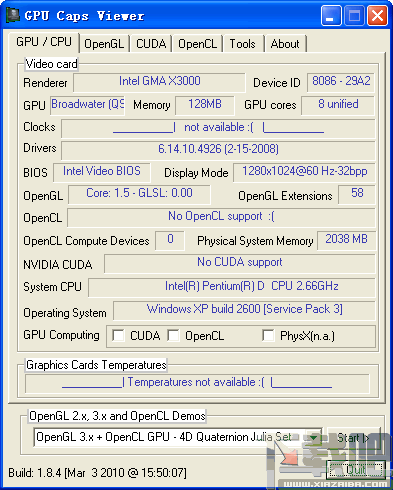Viewport: 393px width, 490px height.
Task: Select the 128MB memory value
Action: coord(205,105)
